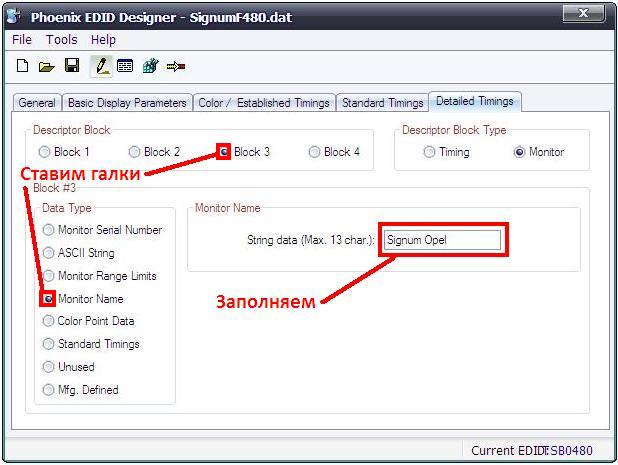Select the pencil edit mode icon
618x465 pixels.
coord(101,66)
